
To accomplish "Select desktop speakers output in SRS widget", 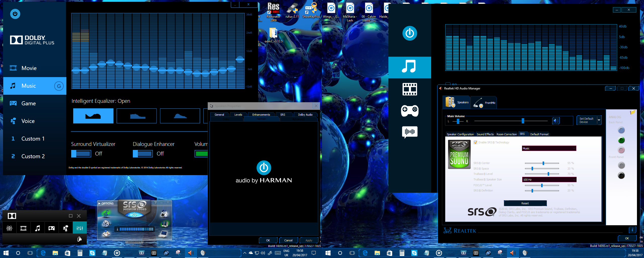I will click(x=165, y=224).
